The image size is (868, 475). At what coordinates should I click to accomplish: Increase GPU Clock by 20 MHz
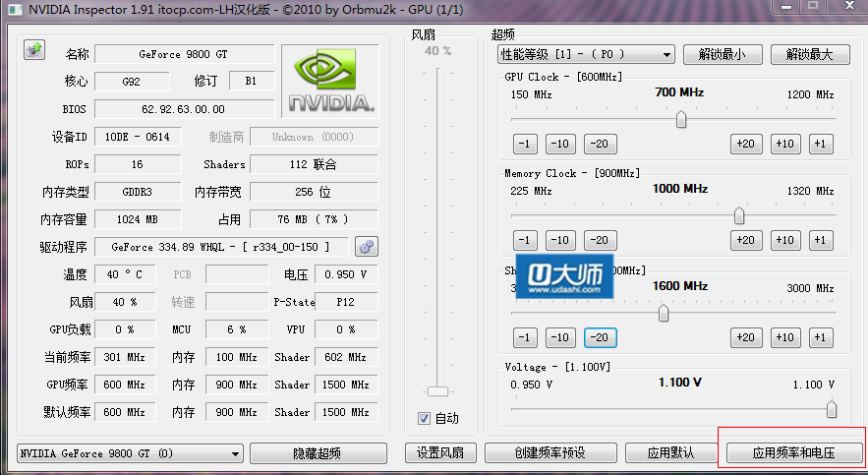pyautogui.click(x=746, y=144)
